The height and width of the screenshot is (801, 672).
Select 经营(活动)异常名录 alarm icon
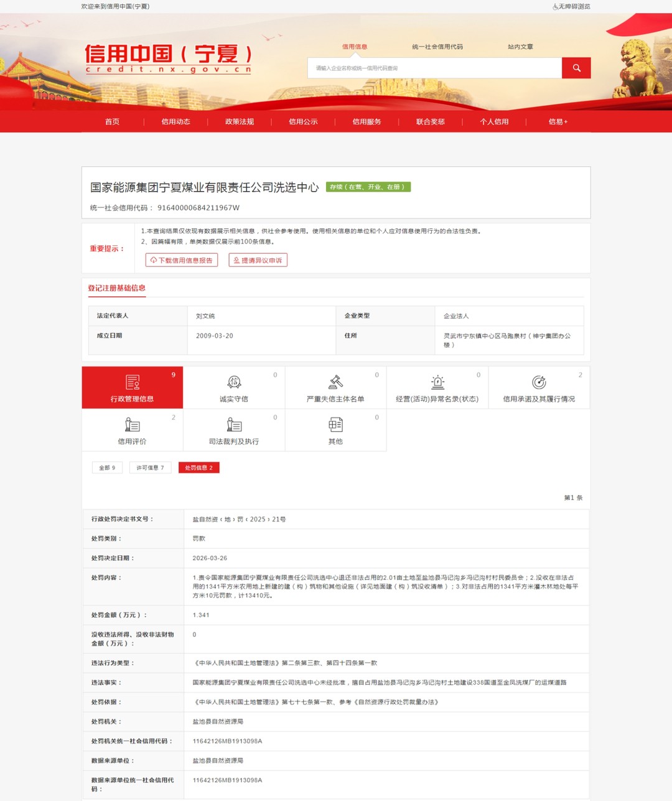pyautogui.click(x=437, y=382)
